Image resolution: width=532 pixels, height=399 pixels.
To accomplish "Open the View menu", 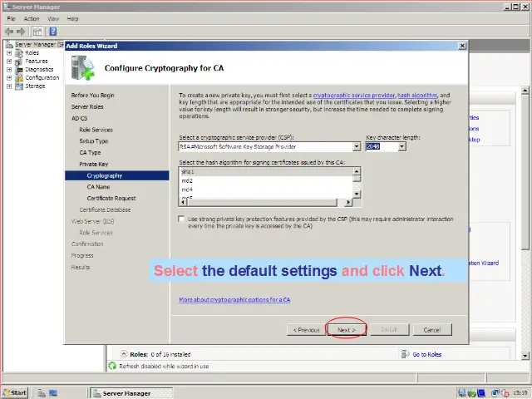I will click(x=53, y=18).
